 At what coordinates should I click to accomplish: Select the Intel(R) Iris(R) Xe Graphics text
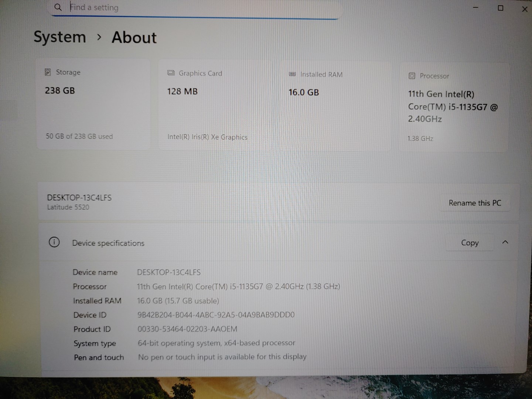tap(207, 137)
